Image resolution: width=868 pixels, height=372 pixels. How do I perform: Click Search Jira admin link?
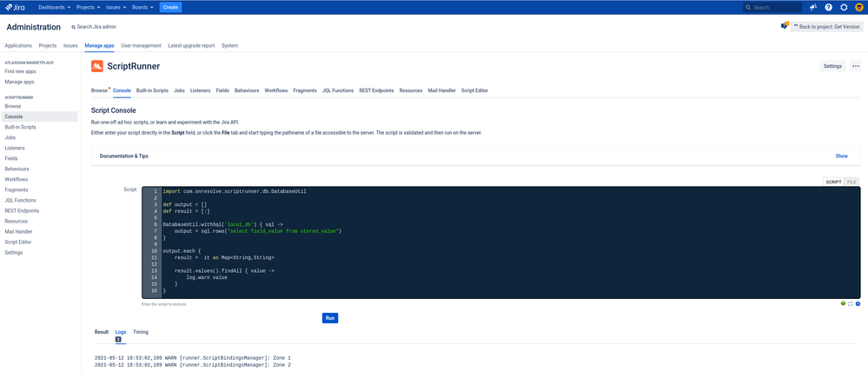(94, 27)
